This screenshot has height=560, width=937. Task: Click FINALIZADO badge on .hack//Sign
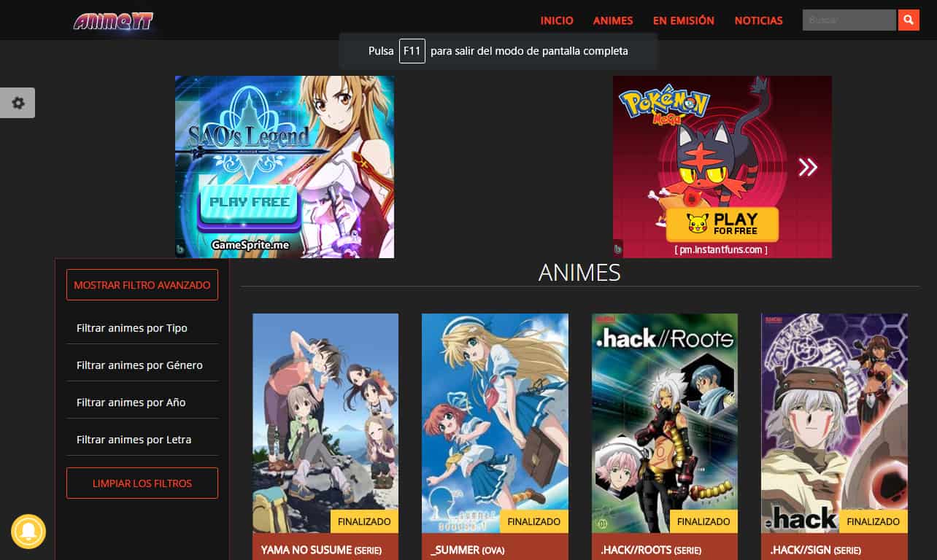(x=874, y=521)
